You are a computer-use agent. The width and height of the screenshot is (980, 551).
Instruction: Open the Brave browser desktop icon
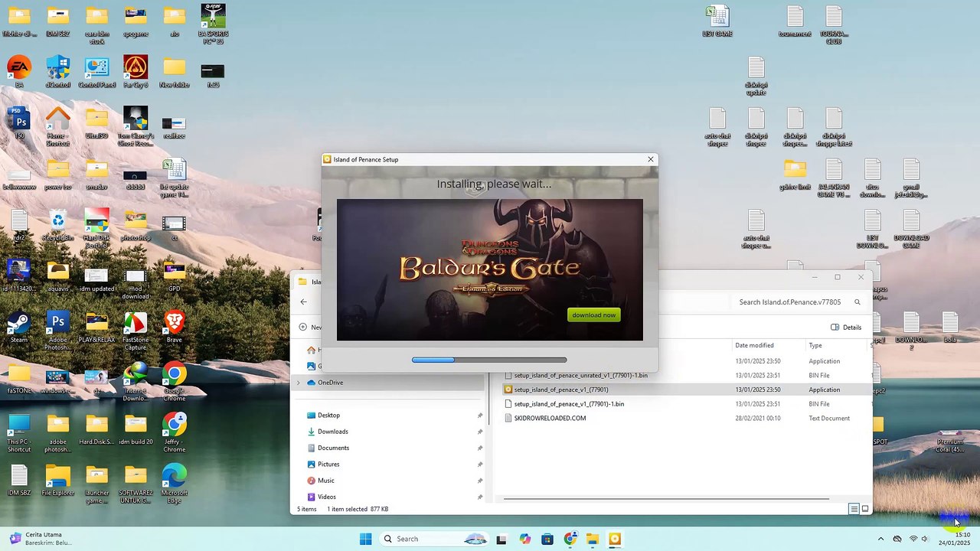pyautogui.click(x=175, y=327)
